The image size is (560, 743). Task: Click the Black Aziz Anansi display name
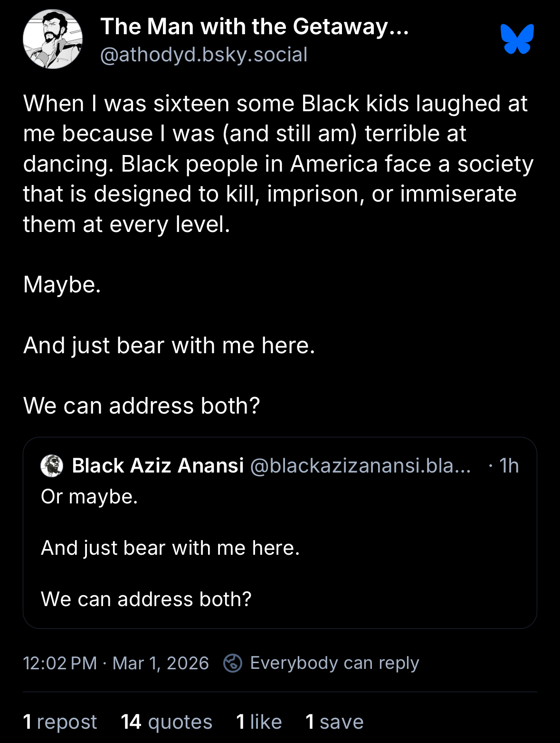tap(158, 466)
